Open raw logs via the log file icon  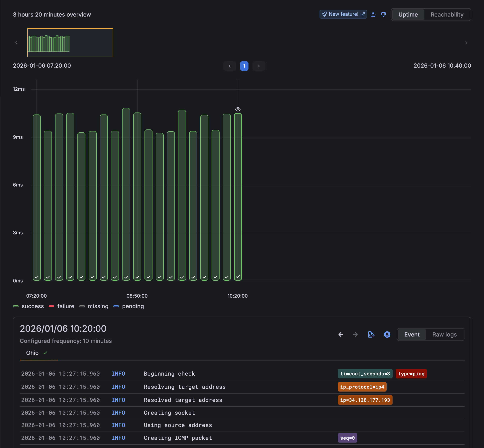(x=371, y=334)
